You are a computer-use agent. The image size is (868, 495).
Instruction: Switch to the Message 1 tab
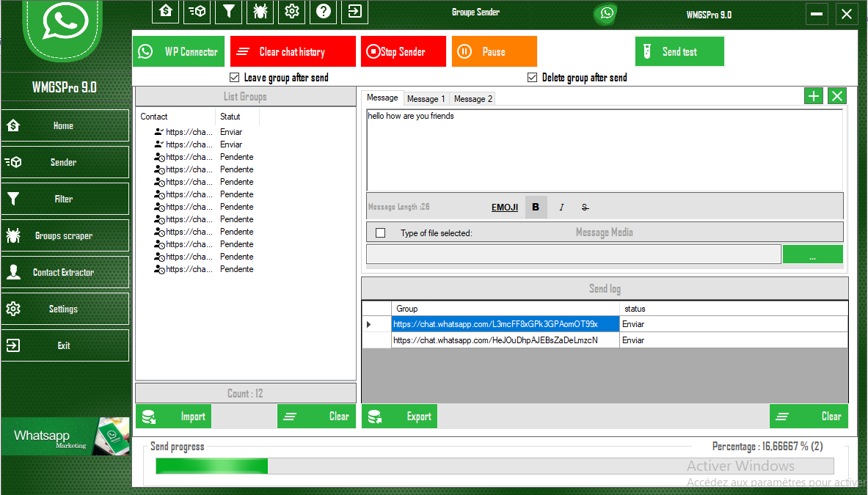click(426, 99)
